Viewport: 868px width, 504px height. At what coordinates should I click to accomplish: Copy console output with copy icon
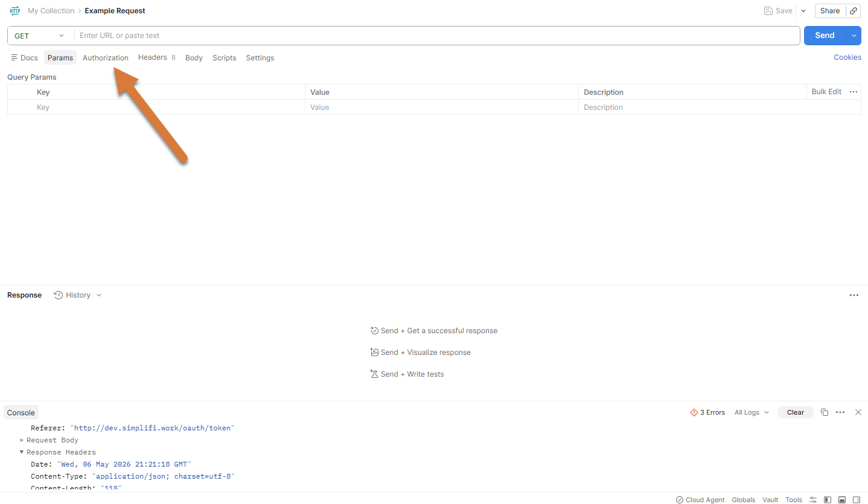tap(825, 413)
